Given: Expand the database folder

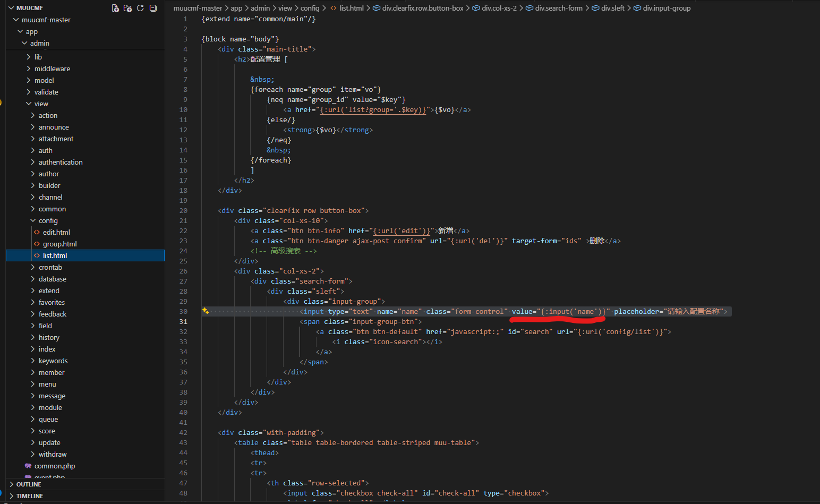Looking at the screenshot, I should click(x=52, y=279).
